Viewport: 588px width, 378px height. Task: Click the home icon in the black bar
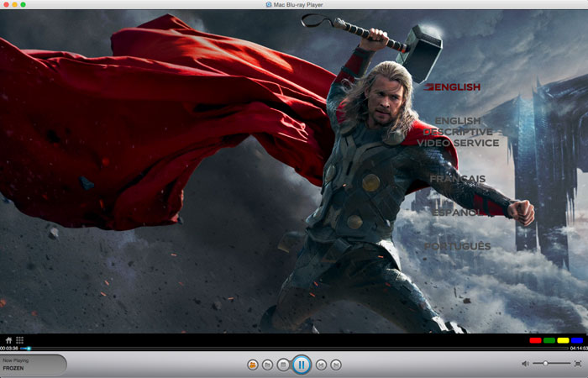(x=8, y=340)
